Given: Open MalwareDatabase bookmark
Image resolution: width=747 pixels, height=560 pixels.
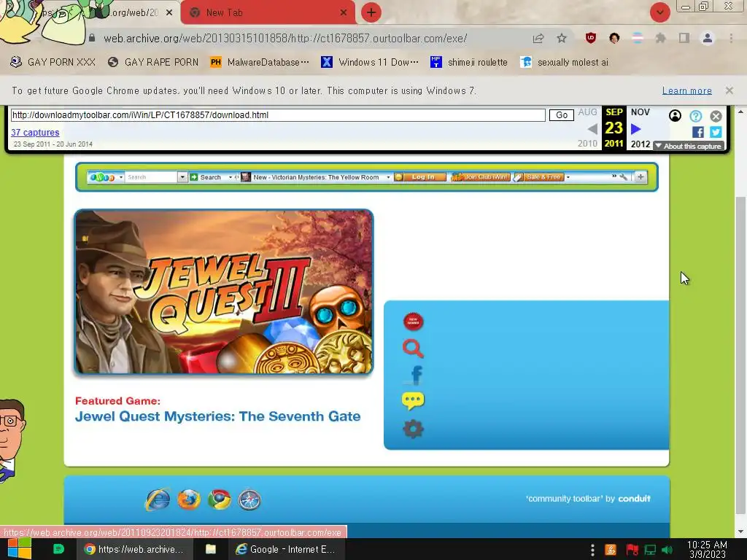Looking at the screenshot, I should 260,63.
